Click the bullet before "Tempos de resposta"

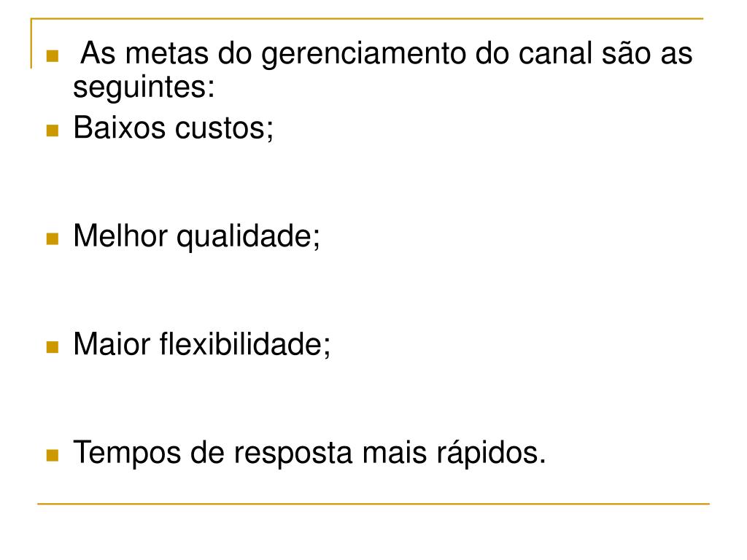pos(53,455)
